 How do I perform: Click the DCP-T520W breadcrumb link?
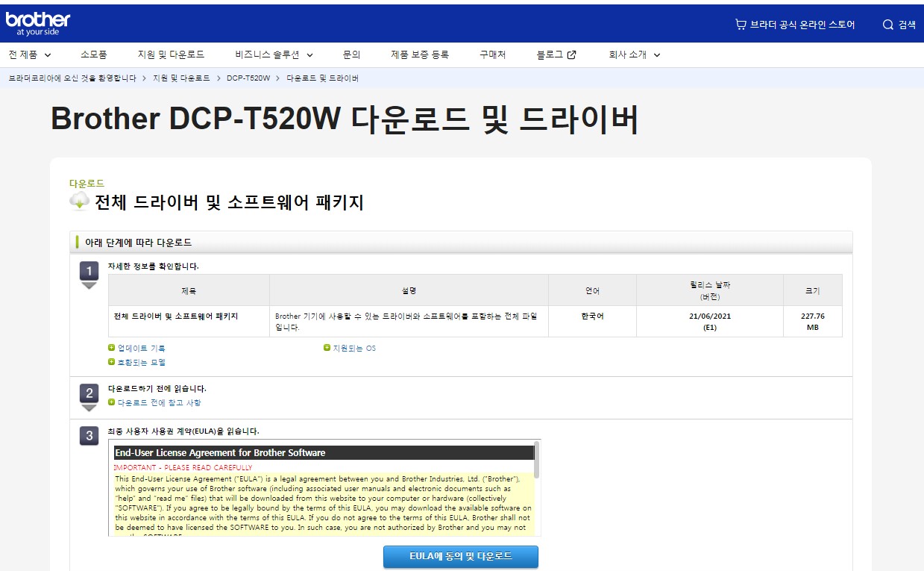click(248, 78)
